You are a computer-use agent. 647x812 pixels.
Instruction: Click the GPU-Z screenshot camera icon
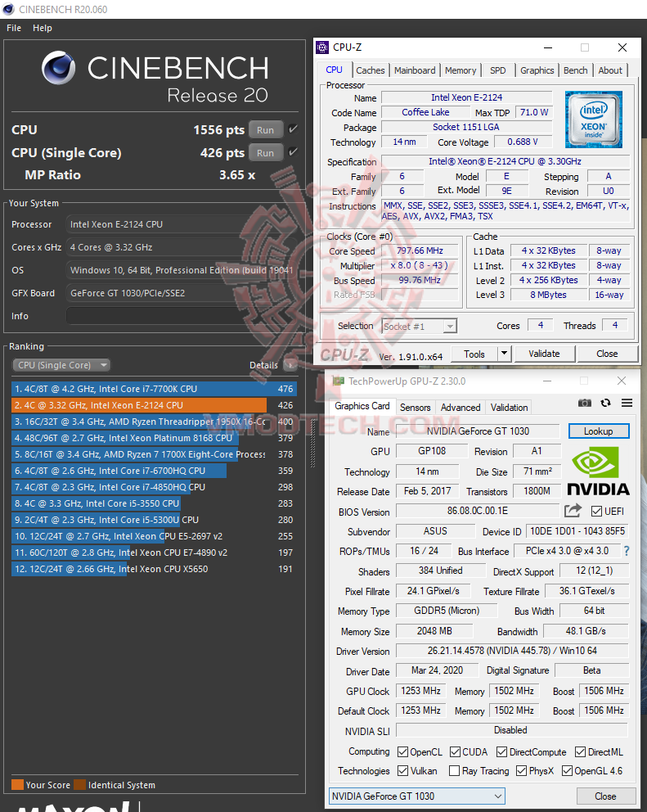[x=584, y=403]
